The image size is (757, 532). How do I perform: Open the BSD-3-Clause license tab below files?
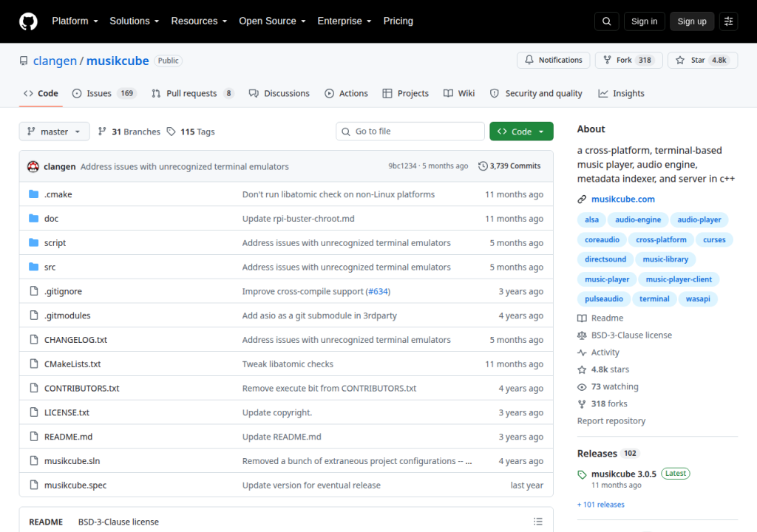click(118, 522)
